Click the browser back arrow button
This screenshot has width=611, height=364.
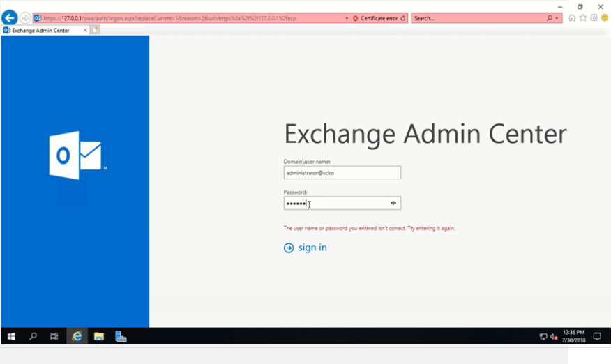point(10,17)
